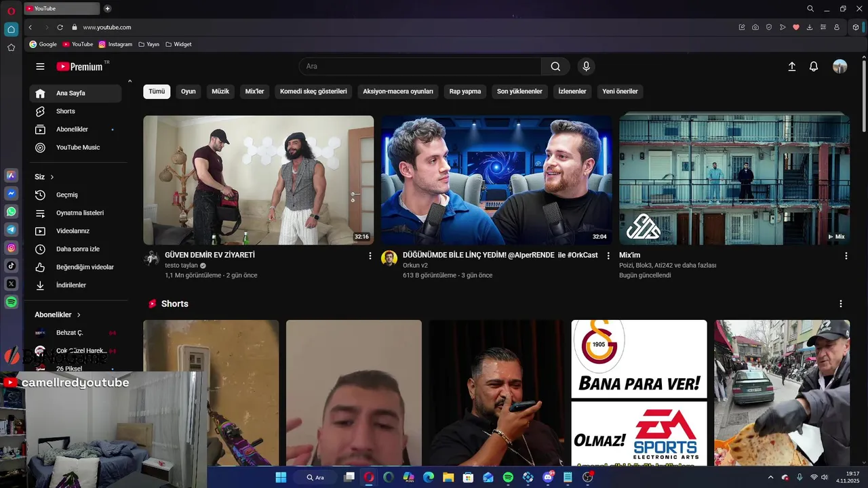Open WhatsApp in Opera sidebar

(x=11, y=211)
